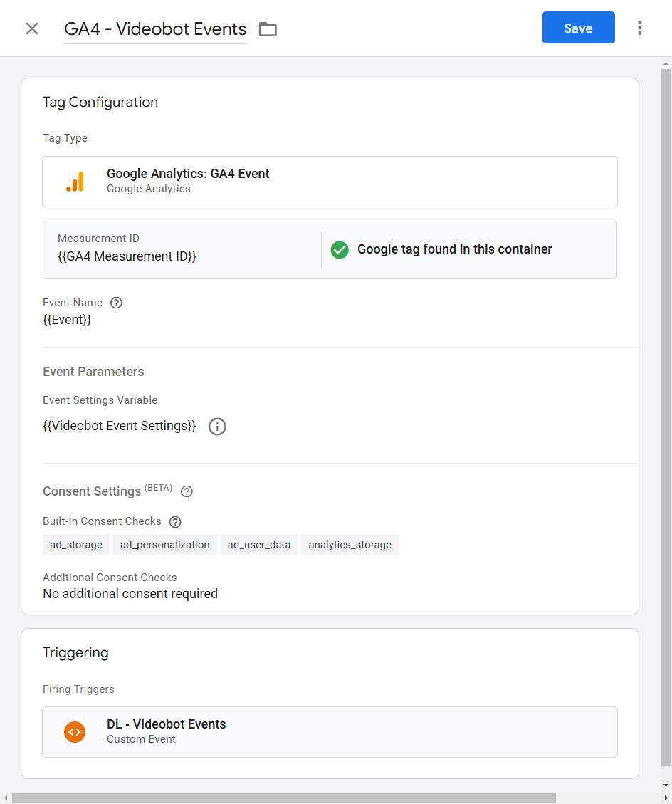Edit the tag name GA4 - Videobot Events
The image size is (672, 804).
point(155,29)
